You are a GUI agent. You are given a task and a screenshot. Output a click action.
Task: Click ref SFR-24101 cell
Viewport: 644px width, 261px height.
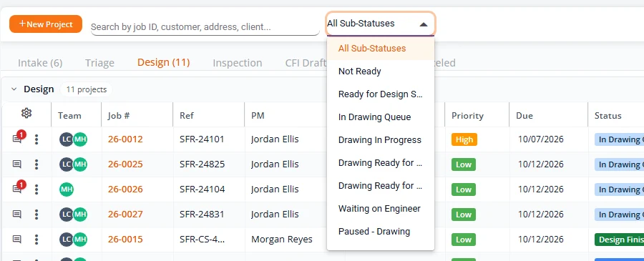(202, 139)
